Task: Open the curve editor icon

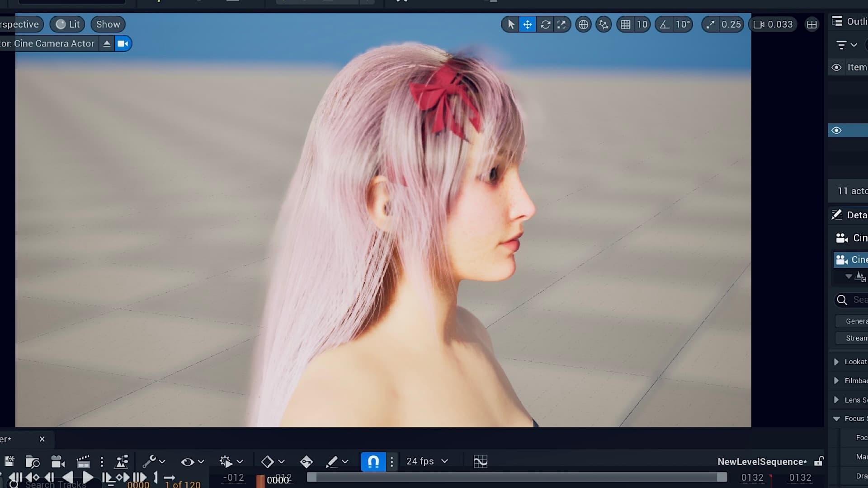Action: pos(480,461)
